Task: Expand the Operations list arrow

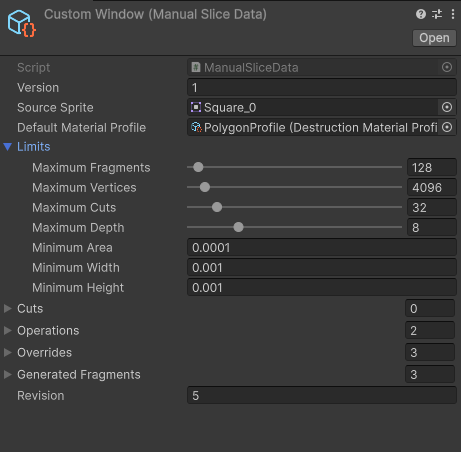Action: (7, 330)
